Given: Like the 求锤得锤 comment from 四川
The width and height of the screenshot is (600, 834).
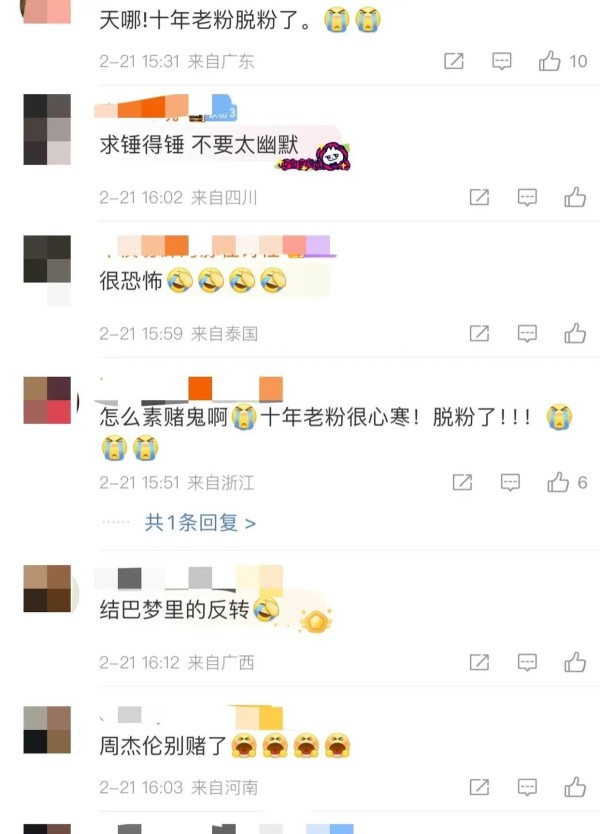Looking at the screenshot, I should tap(575, 197).
